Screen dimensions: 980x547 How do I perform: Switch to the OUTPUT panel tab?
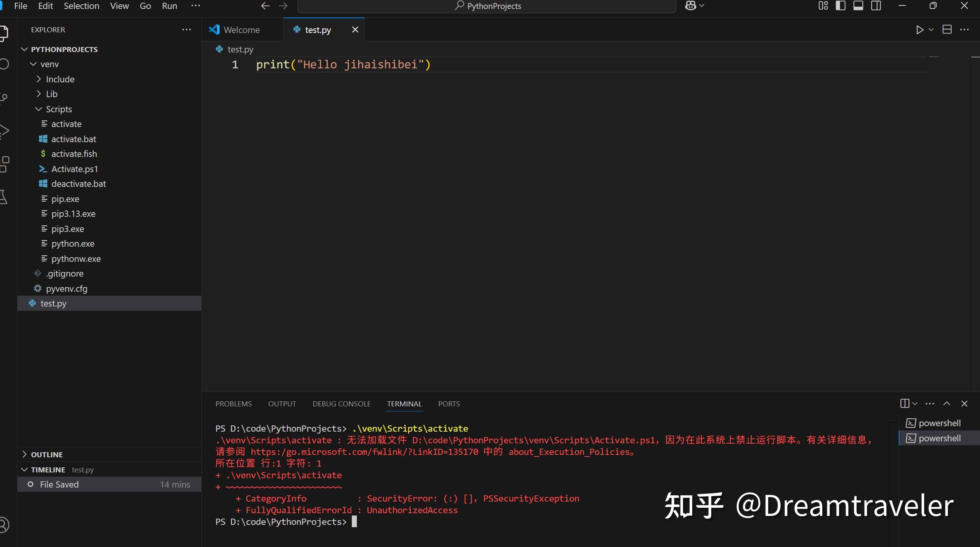(282, 404)
